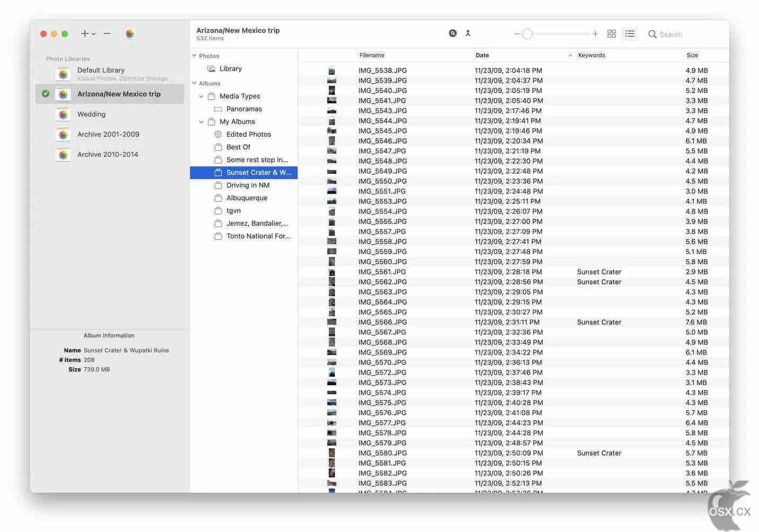Select the tgvn album
759x532 pixels.
pos(244,211)
